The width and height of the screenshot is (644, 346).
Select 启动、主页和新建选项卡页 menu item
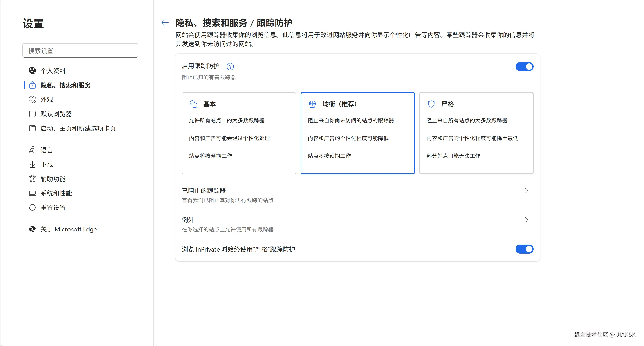tap(78, 128)
